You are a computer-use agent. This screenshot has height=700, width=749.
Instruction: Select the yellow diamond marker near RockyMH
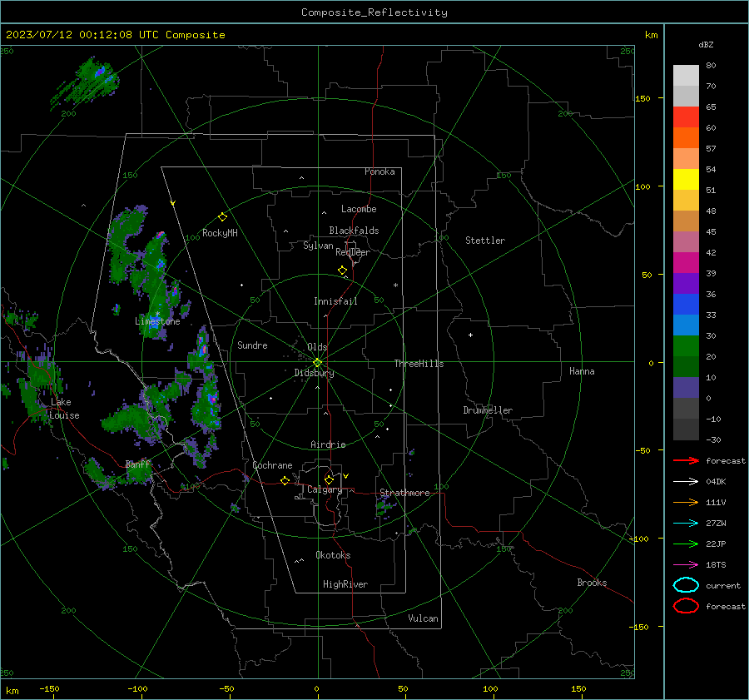222,217
